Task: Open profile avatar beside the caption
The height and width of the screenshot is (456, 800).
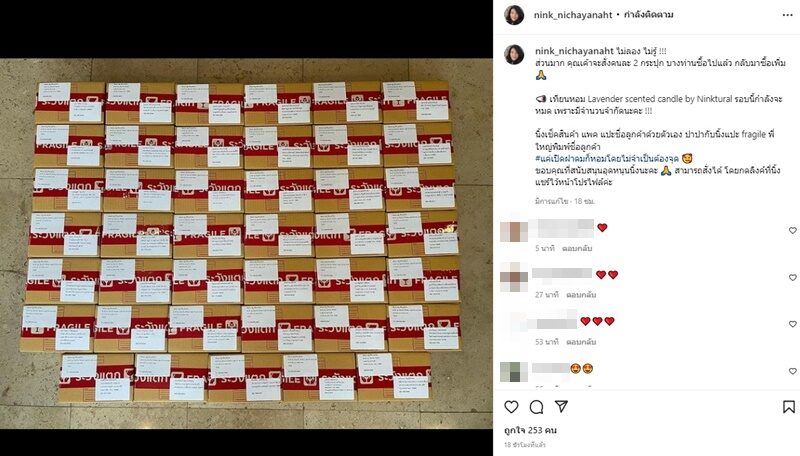Action: (x=514, y=55)
